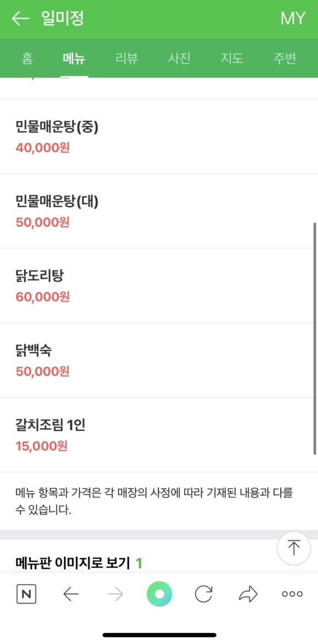Tap the forward arrow in bottom bar
Viewport: 318px width, 644px height.
(x=115, y=594)
